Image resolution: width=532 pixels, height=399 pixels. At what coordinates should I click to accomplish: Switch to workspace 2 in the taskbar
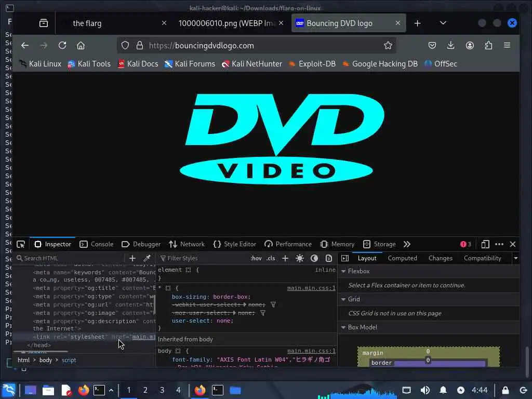(x=145, y=390)
